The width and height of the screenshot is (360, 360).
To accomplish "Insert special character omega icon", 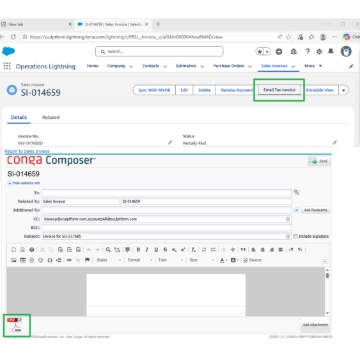I will click(50, 260).
